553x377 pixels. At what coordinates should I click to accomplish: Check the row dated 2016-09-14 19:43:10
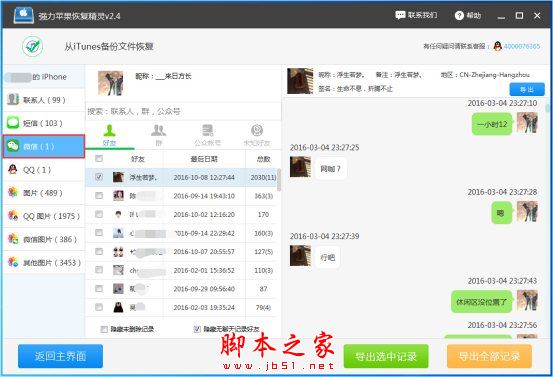click(99, 196)
